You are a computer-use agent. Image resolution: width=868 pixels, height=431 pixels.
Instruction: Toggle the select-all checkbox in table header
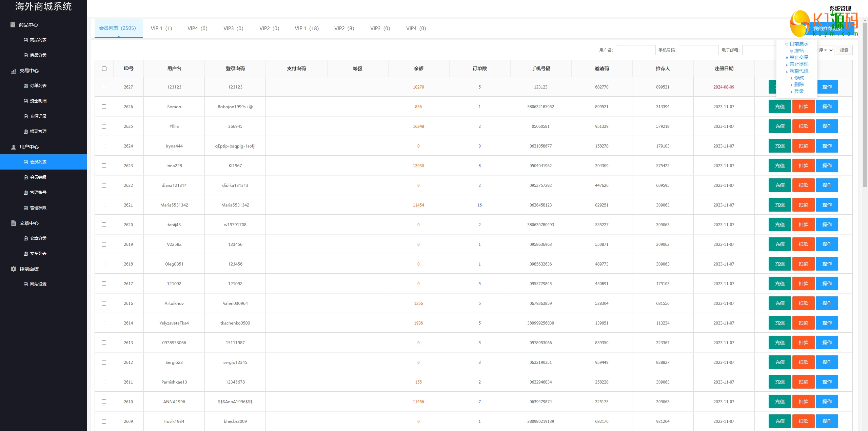click(x=104, y=69)
